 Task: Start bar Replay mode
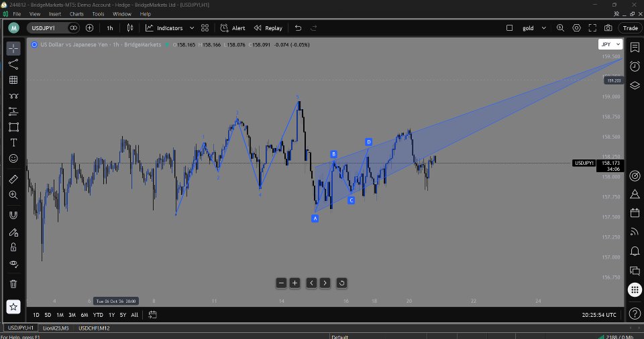(x=268, y=28)
